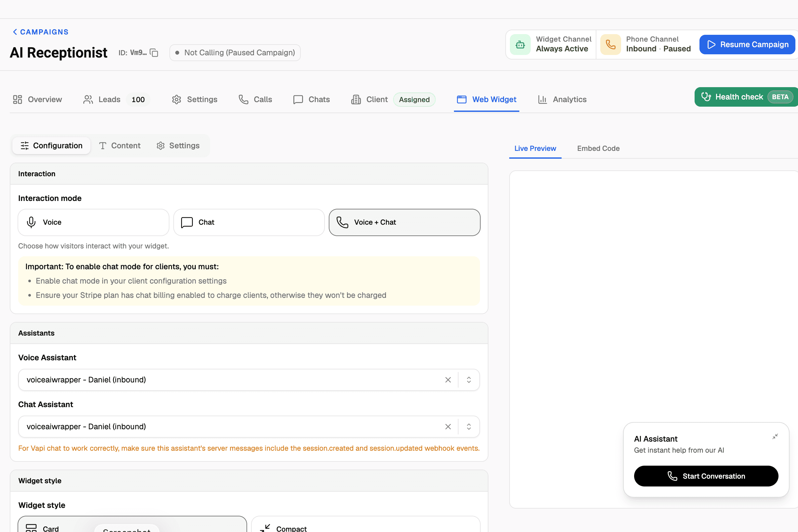Clear the Voice Assistant selection
The height and width of the screenshot is (532, 798).
pos(448,380)
